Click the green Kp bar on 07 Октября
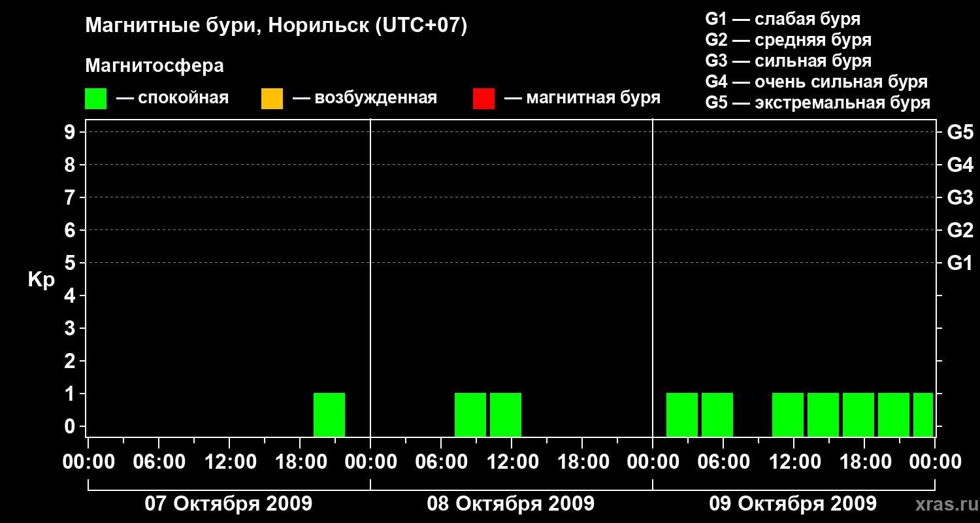This screenshot has height=523, width=980. (329, 414)
